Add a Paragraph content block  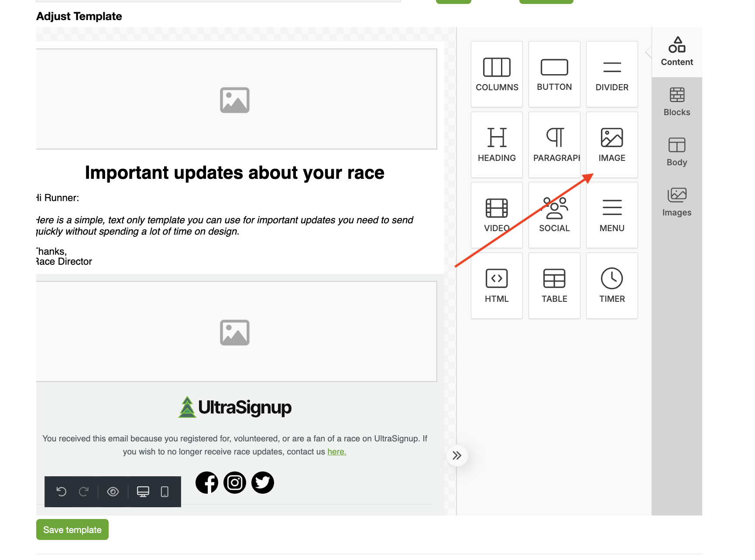click(x=554, y=145)
